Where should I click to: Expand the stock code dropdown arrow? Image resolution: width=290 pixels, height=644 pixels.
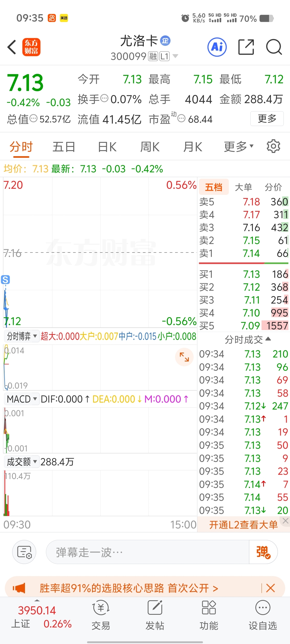pyautogui.click(x=175, y=56)
